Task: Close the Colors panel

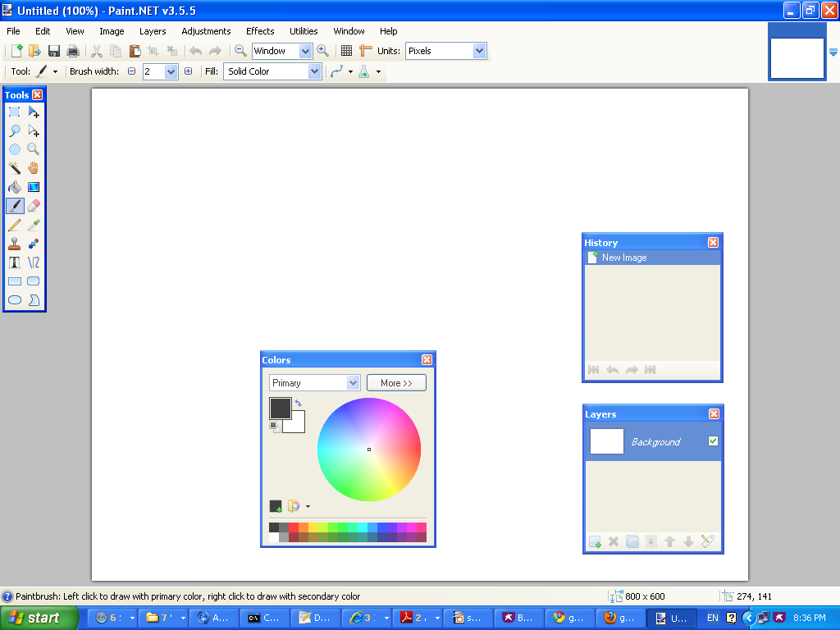Action: coord(427,359)
